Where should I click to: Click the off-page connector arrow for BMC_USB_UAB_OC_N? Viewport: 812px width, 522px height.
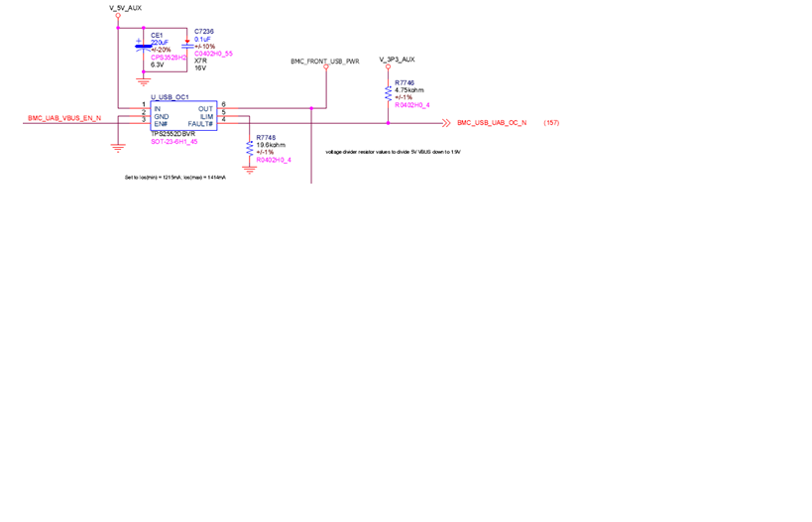click(446, 123)
